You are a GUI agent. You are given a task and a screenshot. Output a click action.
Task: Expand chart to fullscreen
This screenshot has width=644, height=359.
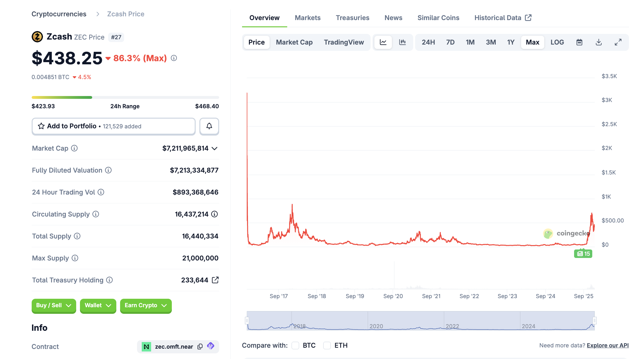point(618,42)
